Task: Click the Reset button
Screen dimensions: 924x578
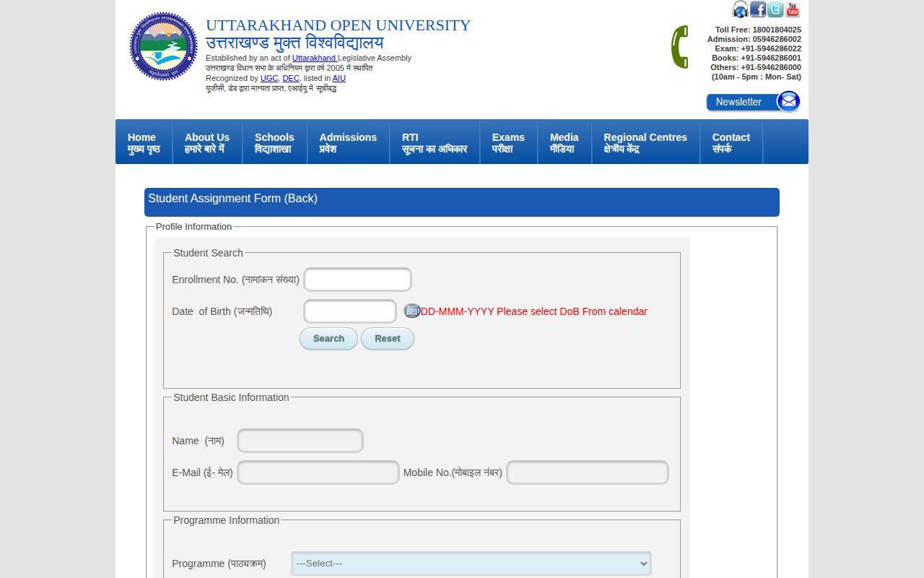Action: coord(388,338)
